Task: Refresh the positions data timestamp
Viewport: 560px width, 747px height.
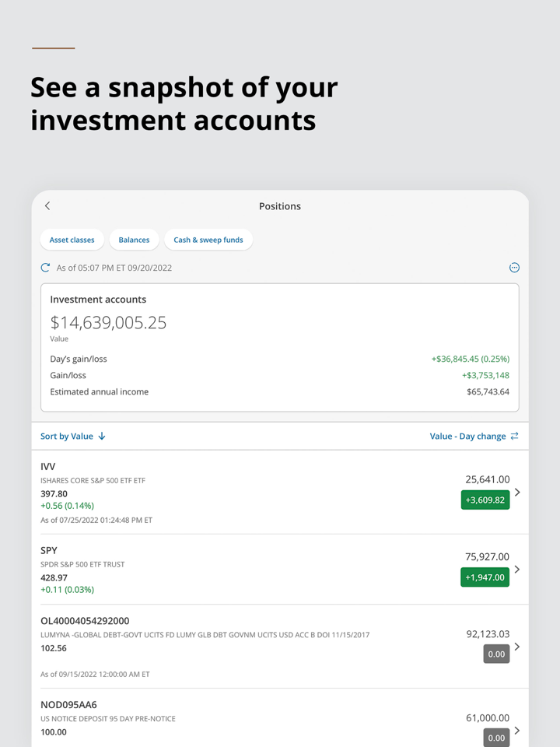Action: (45, 268)
